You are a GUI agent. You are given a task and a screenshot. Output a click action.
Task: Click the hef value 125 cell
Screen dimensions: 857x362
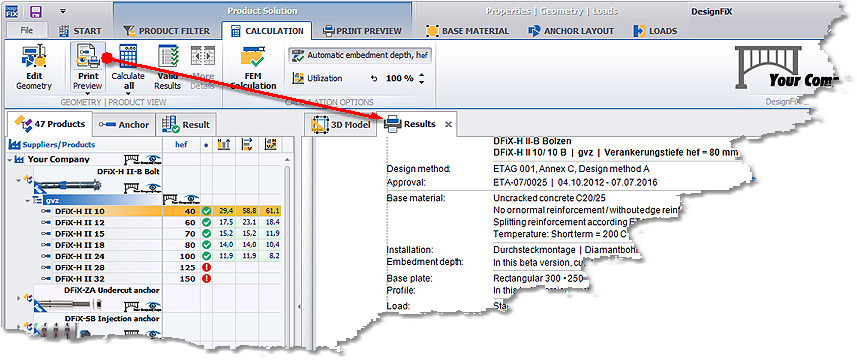pyautogui.click(x=181, y=267)
